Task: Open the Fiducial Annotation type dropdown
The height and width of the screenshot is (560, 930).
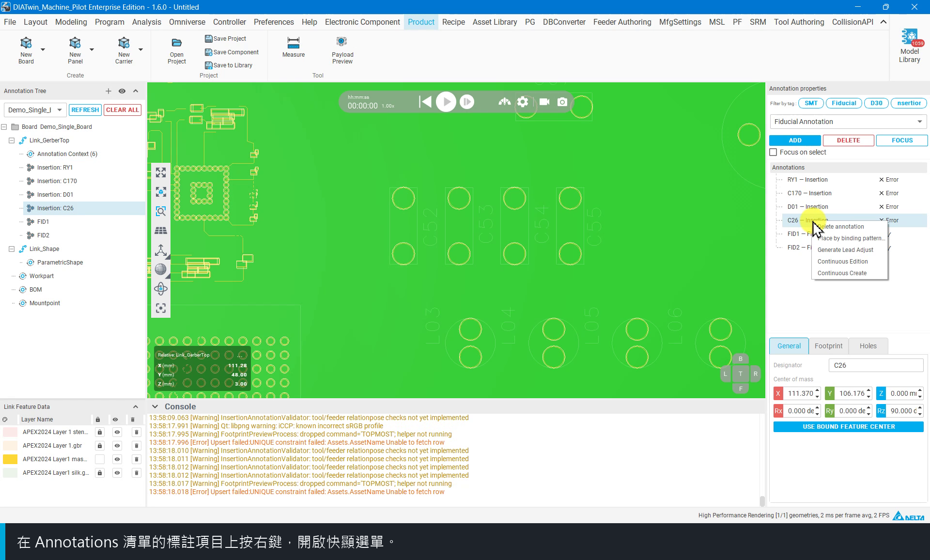Action: tap(848, 122)
